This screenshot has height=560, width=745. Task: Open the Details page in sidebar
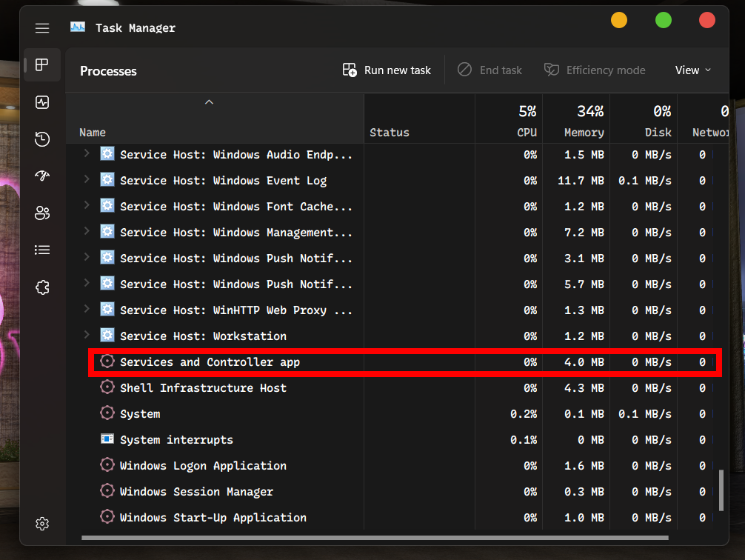tap(42, 250)
